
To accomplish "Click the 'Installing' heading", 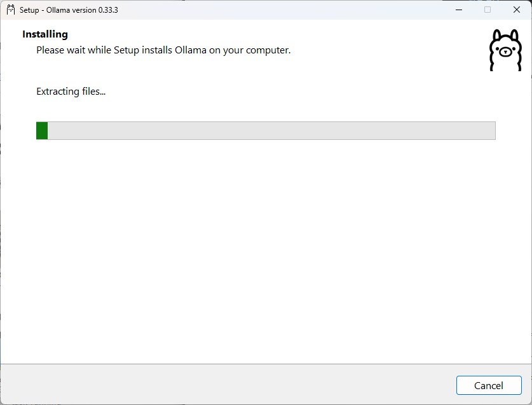I will [x=45, y=34].
